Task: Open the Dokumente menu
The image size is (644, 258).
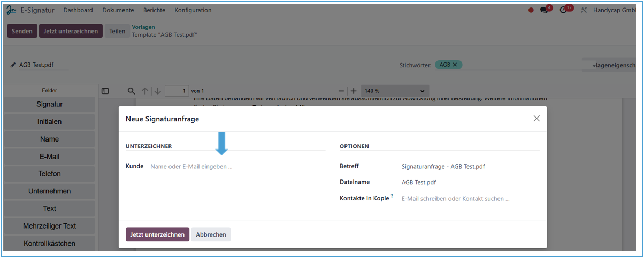Action: point(118,10)
